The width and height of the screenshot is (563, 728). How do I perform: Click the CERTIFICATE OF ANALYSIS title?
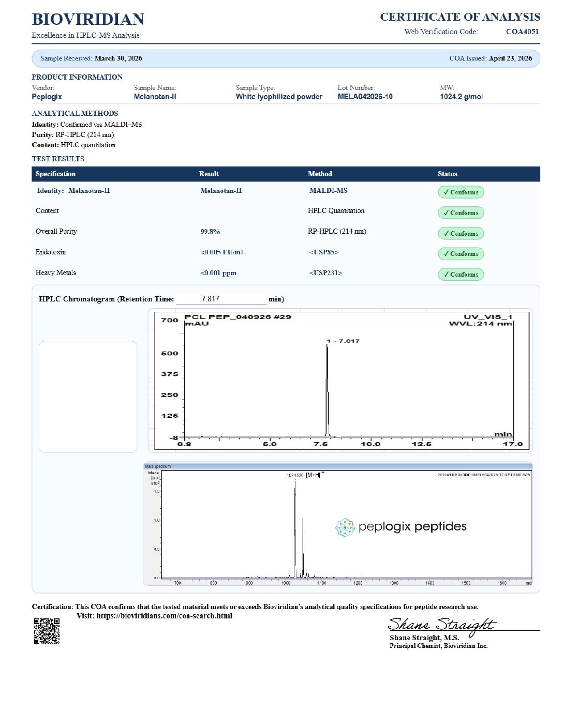pyautogui.click(x=460, y=17)
